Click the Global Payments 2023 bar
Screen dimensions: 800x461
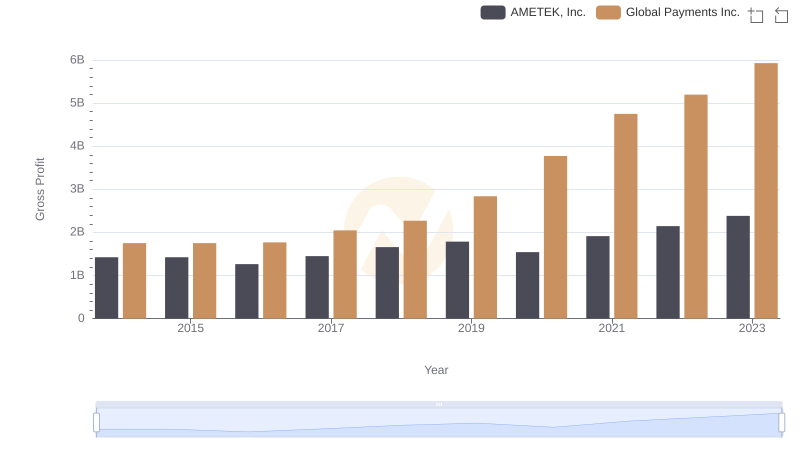tap(766, 191)
